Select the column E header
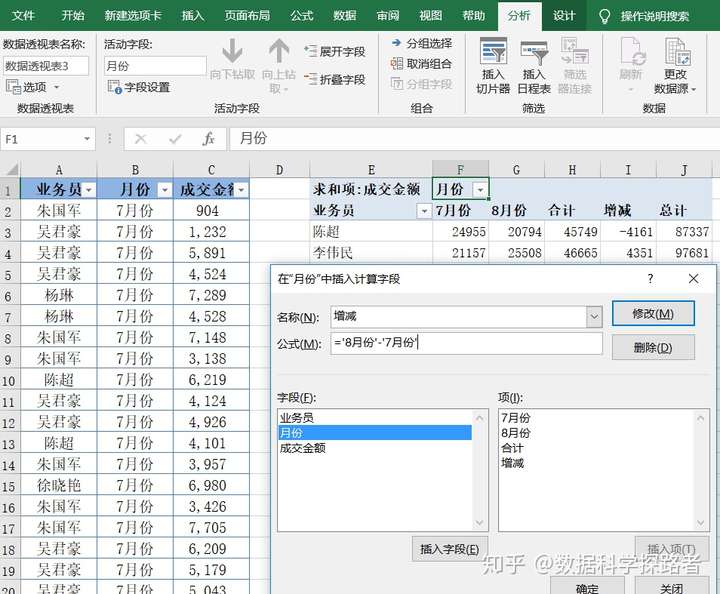720x594 pixels. [x=371, y=170]
